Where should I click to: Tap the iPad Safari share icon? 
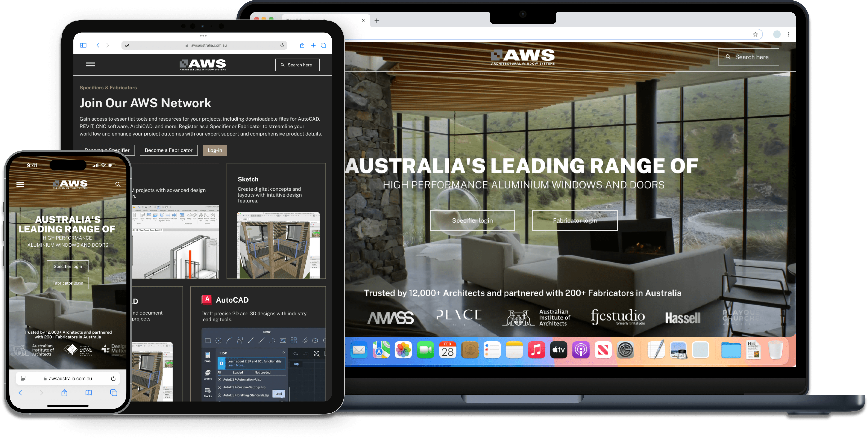(302, 45)
